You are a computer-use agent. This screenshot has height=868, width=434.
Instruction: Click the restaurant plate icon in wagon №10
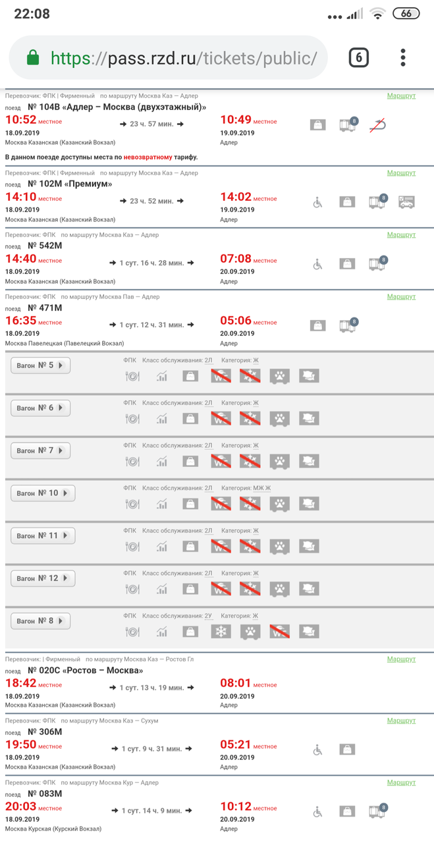[132, 504]
